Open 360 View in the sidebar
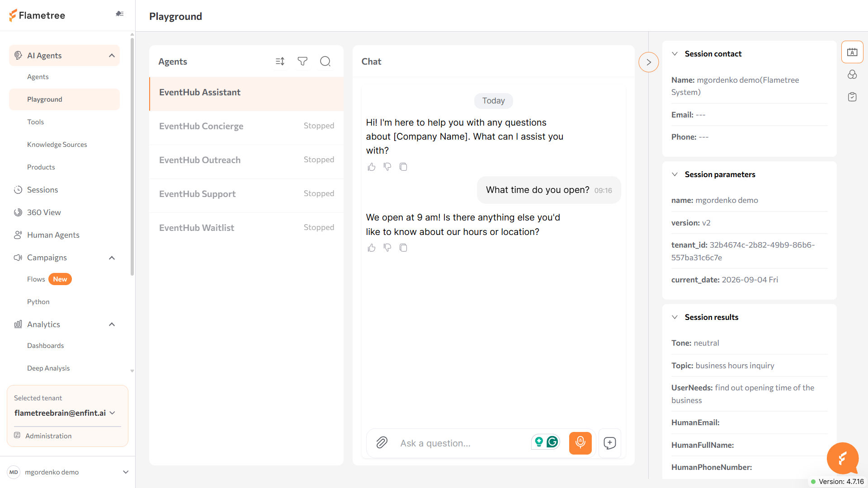Screen dimensions: 868x488 tap(44, 212)
